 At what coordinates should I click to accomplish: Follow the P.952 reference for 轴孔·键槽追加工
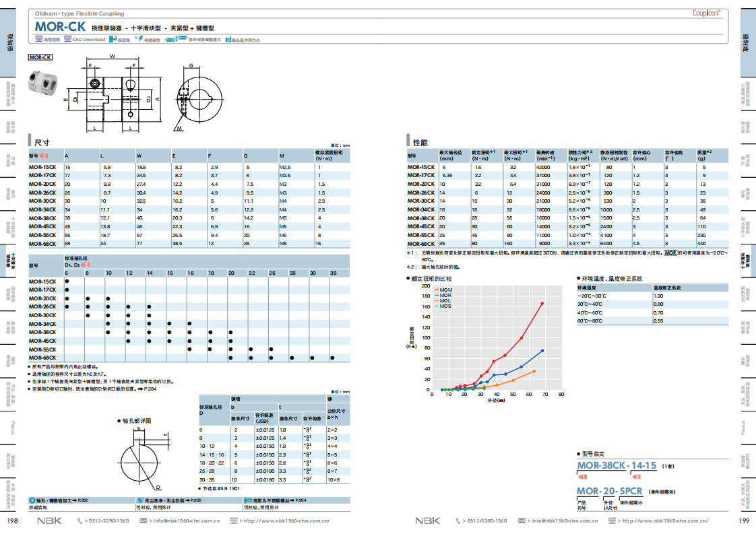coord(82,500)
